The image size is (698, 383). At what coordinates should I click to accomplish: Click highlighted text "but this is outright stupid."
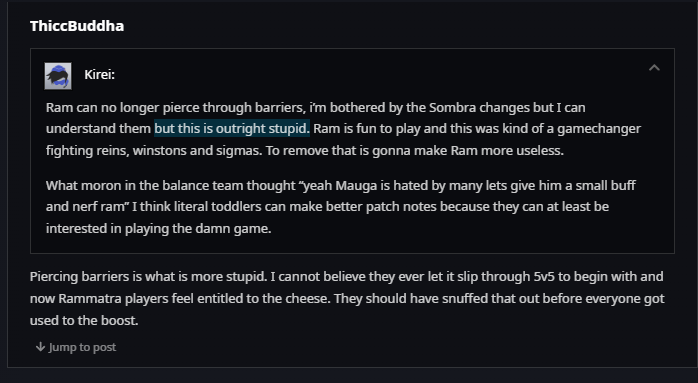click(x=232, y=129)
